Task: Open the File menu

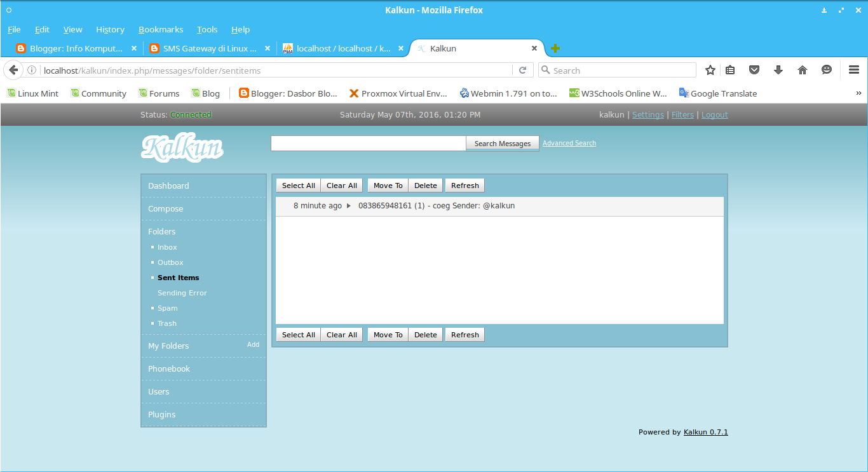Action: (x=14, y=29)
